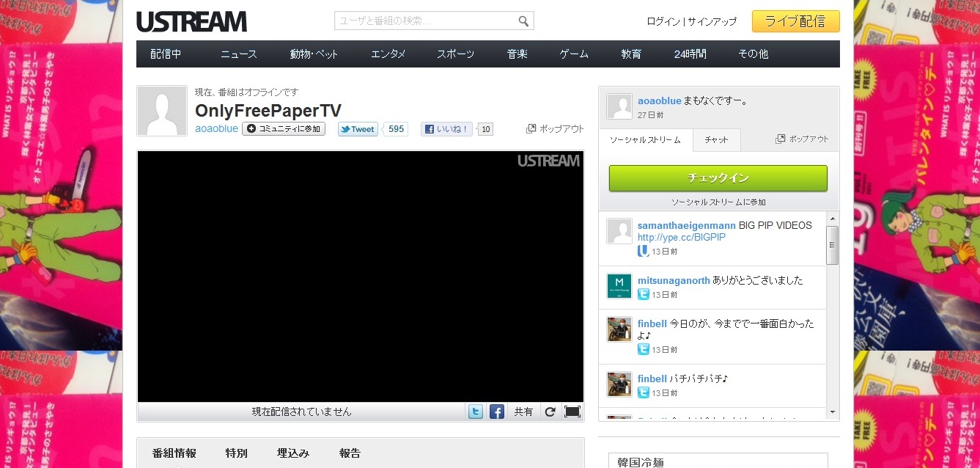Share video on Twitter player icon
The width and height of the screenshot is (980, 468).
[476, 412]
